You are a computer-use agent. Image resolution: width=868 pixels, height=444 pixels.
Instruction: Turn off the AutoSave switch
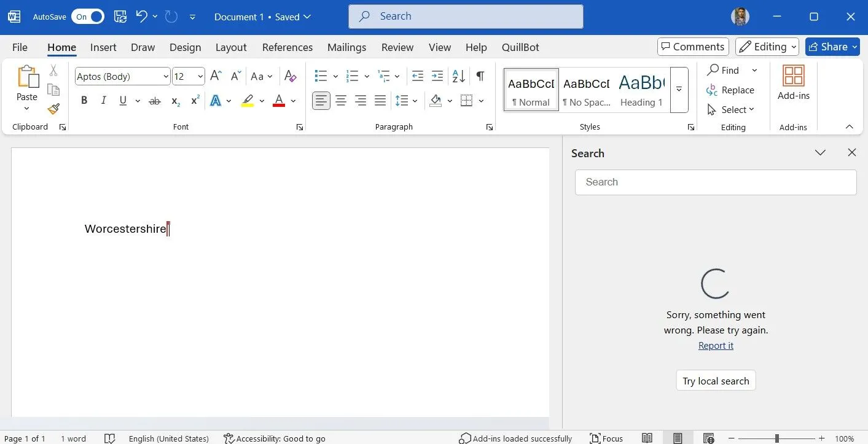click(88, 17)
